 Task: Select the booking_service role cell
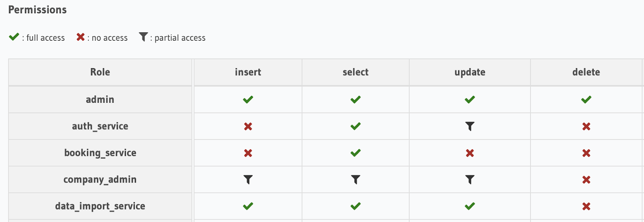point(100,153)
